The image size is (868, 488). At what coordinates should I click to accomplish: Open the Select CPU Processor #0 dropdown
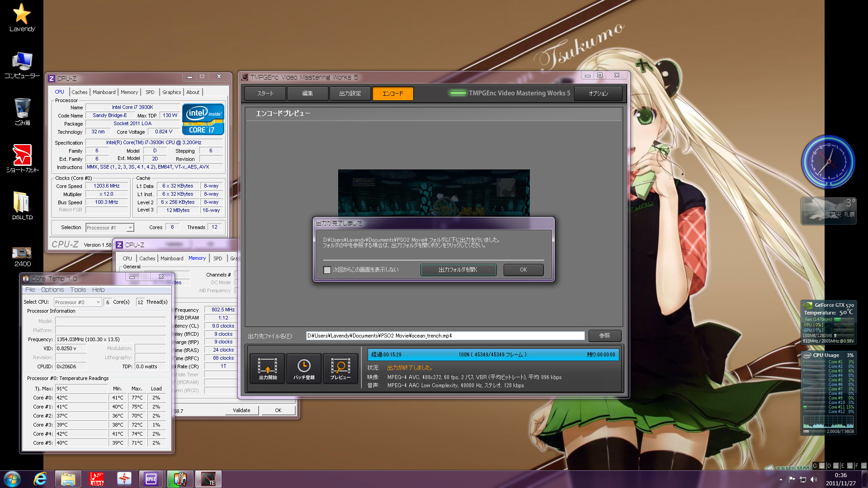click(x=77, y=302)
